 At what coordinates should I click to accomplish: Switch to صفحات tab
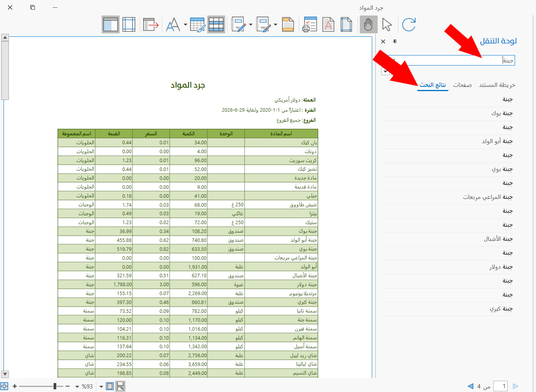click(x=462, y=85)
